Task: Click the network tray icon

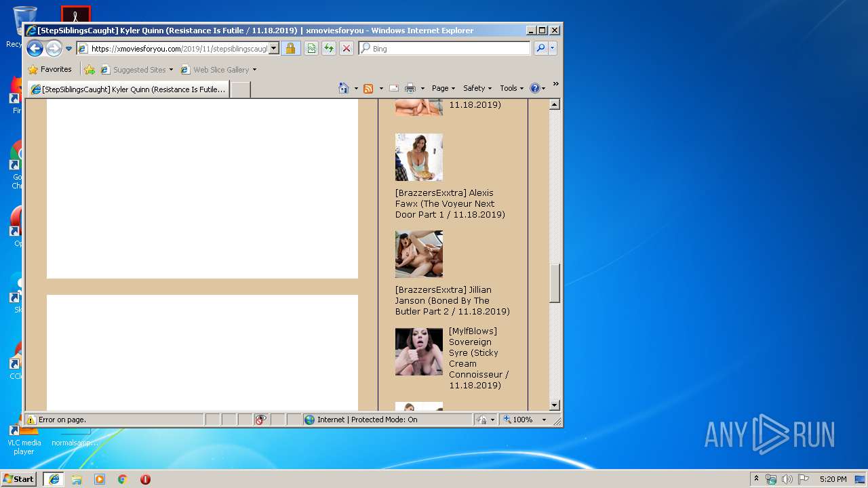Action: (771, 479)
